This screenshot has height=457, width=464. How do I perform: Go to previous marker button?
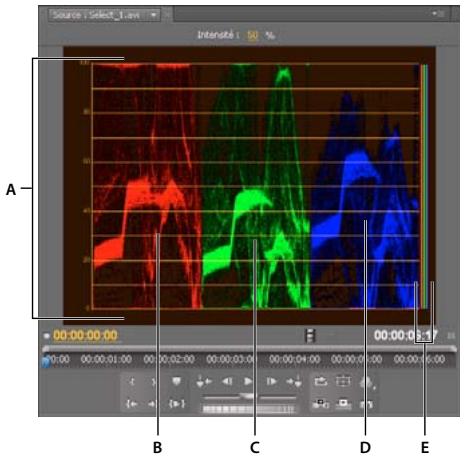click(x=204, y=381)
